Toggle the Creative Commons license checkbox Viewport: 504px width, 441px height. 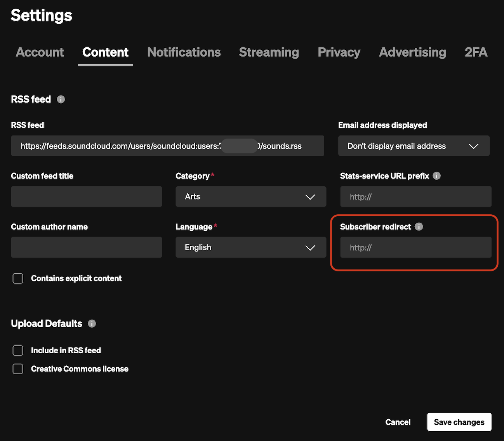pos(18,369)
